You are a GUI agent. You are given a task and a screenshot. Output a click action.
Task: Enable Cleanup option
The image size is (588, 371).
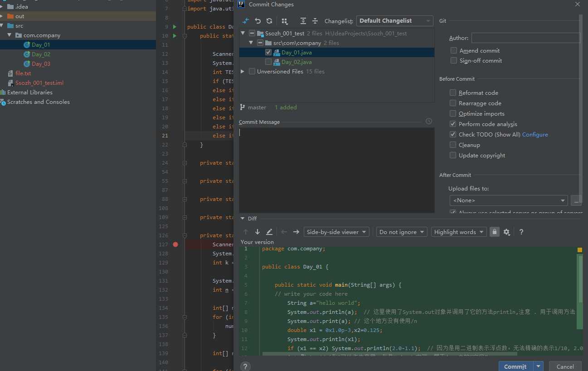tap(453, 145)
